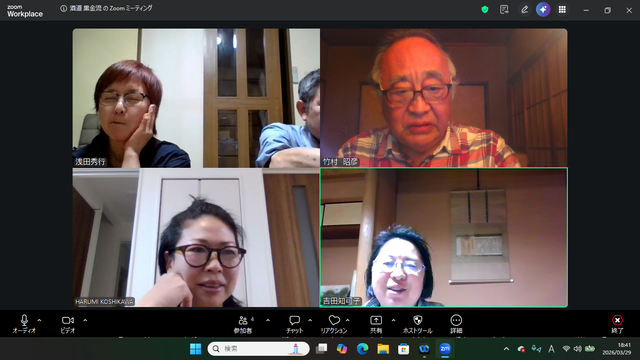The image size is (640, 360).
Task: Mute audio with the microphone icon
Action: tap(24, 324)
